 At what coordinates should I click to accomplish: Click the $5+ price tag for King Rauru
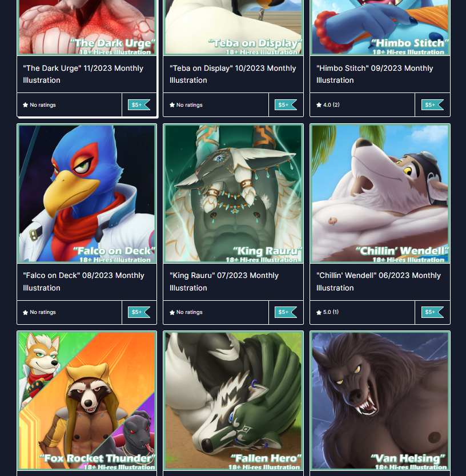click(286, 312)
